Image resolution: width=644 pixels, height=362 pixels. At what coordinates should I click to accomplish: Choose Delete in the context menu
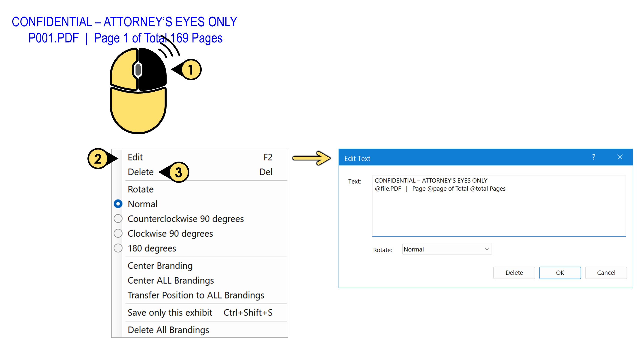pyautogui.click(x=140, y=172)
